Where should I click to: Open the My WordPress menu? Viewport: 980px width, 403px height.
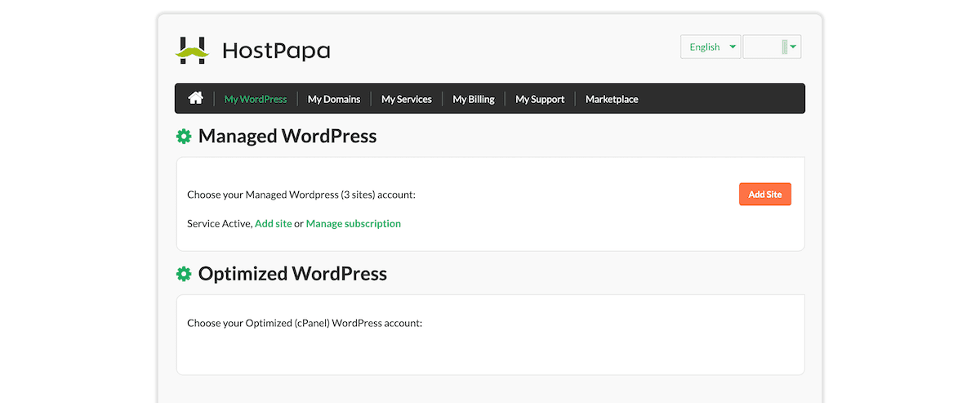[256, 99]
